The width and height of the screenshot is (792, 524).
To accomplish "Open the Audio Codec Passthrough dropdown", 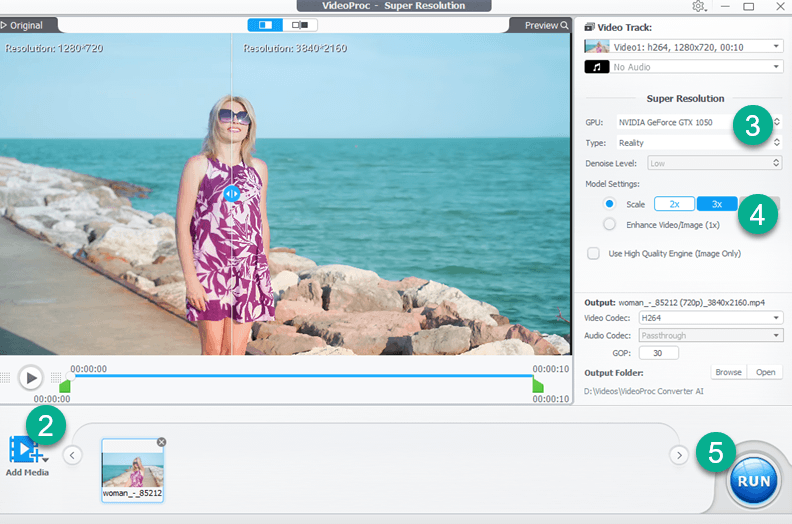I will click(711, 336).
